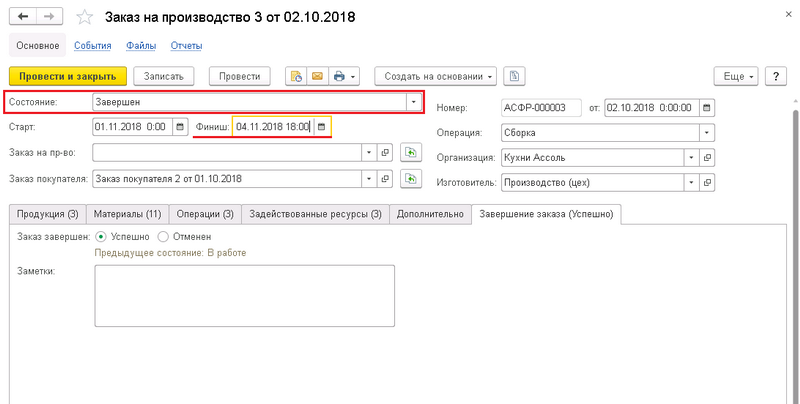Screen dimensions: 800x404
Task: Open calendar picker for Финиш date
Action: (x=322, y=127)
